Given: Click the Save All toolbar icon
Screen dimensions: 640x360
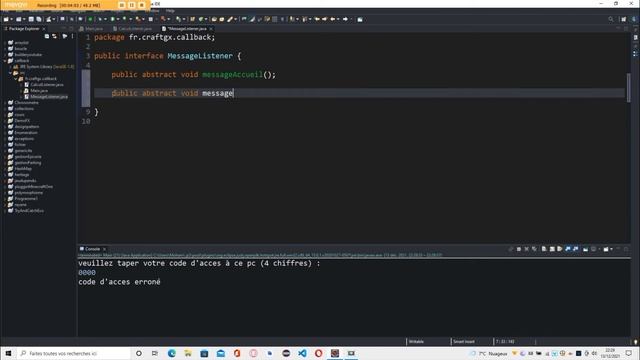Looking at the screenshot, I should tap(39, 19).
